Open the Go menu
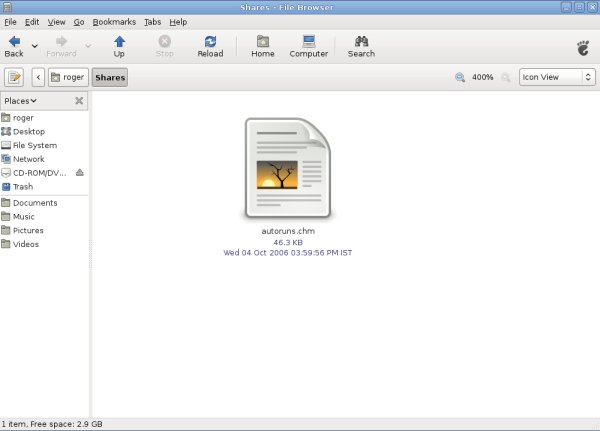Viewport: 600px width, 431px height. click(79, 22)
